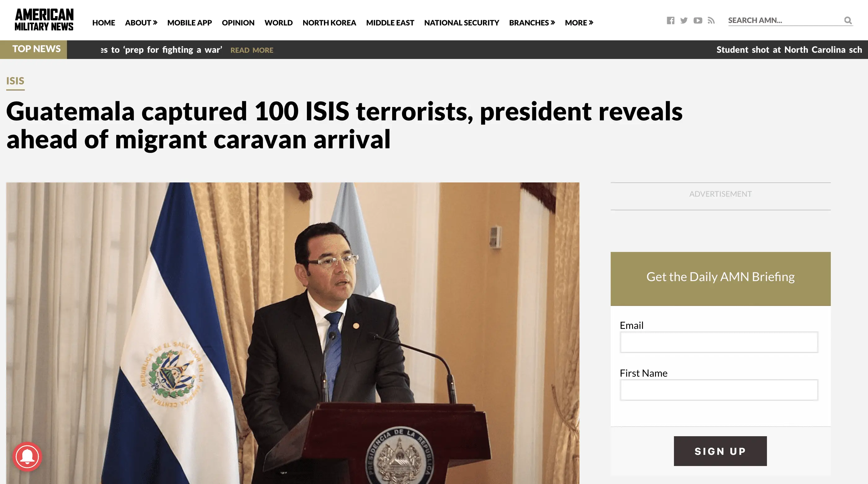Go to the Home page
868x484 pixels.
tap(104, 23)
